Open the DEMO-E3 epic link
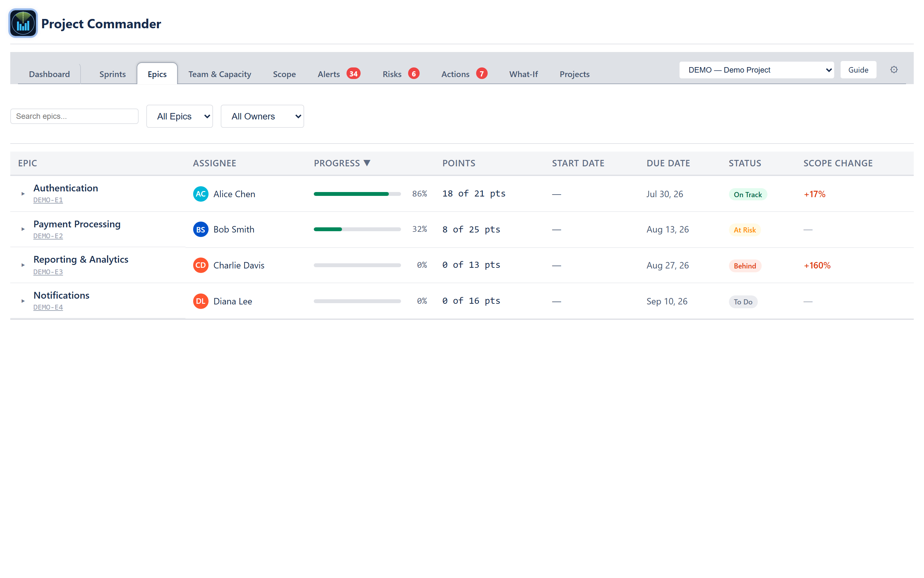This screenshot has width=924, height=578. [48, 272]
